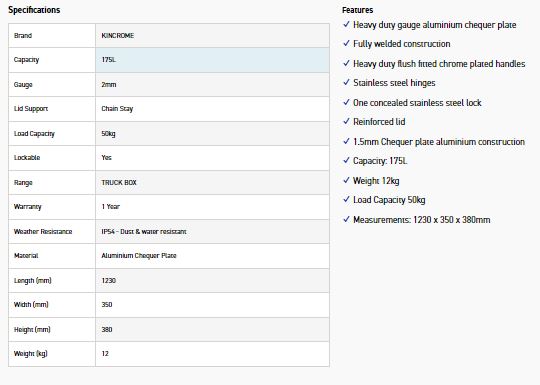Image resolution: width=540 pixels, height=385 pixels.
Task: Click the checkmark next to Stainless steel hinges
Action: click(x=346, y=82)
